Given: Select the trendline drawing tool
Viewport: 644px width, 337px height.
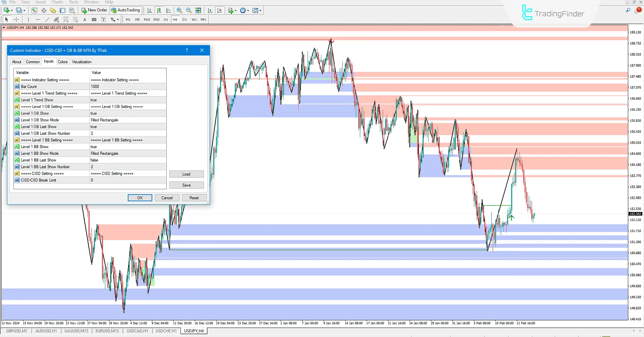Looking at the screenshot, I should [x=47, y=19].
